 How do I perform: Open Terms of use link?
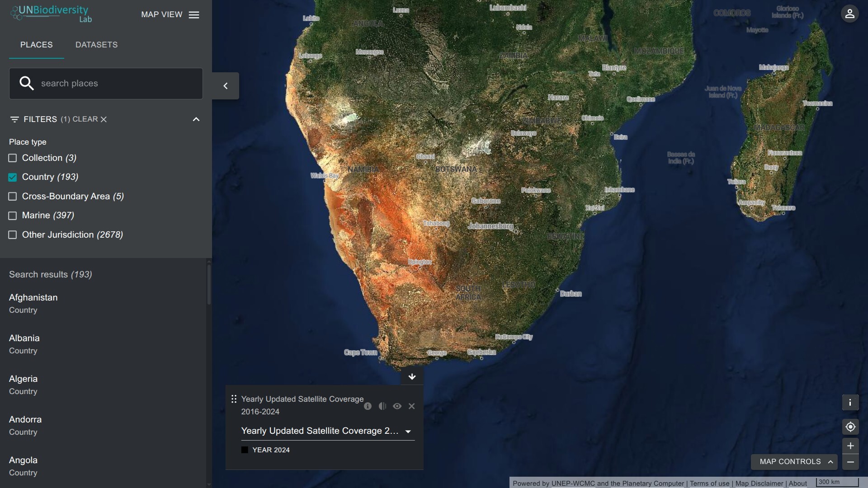coord(709,483)
